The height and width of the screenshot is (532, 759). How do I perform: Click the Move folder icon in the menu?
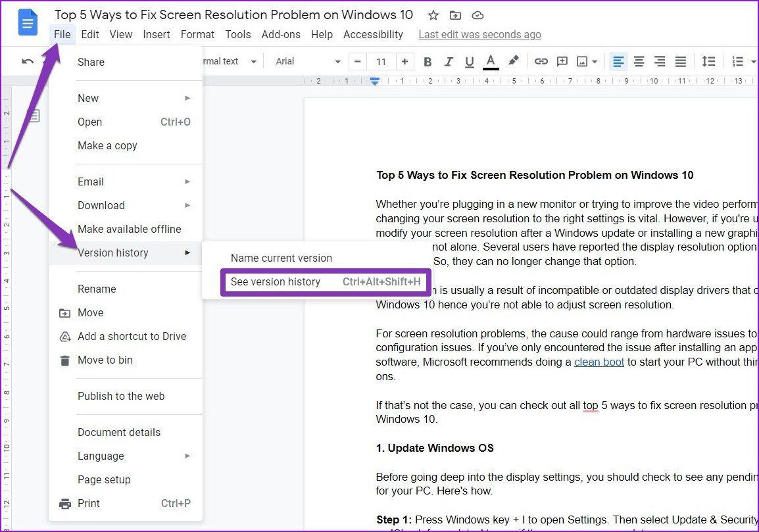64,313
